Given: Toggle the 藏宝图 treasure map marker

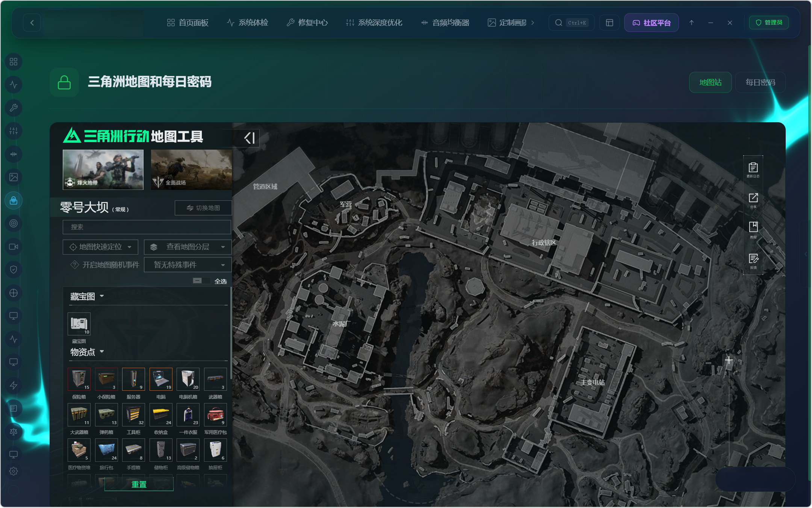Looking at the screenshot, I should point(79,324).
